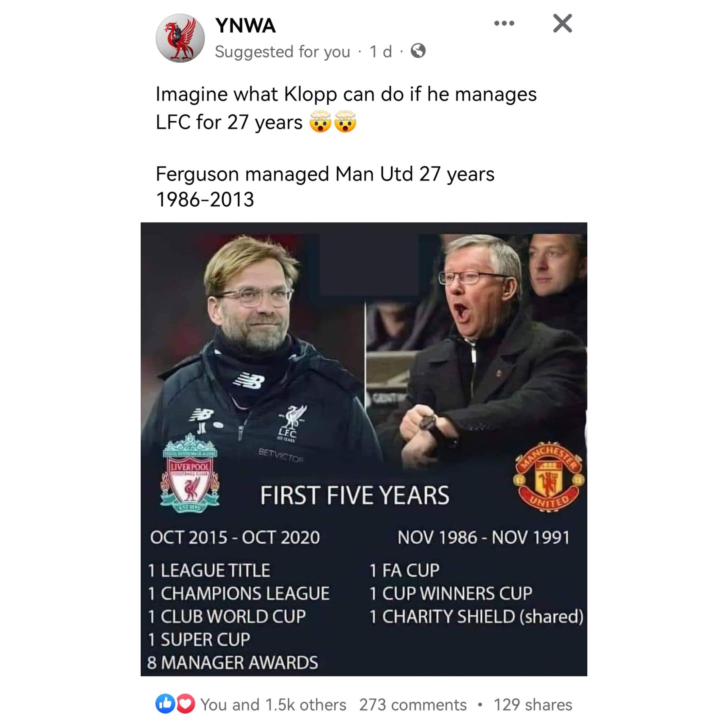Image resolution: width=728 pixels, height=728 pixels.
Task: Click the Liverpool crest in the image
Action: click(x=189, y=474)
